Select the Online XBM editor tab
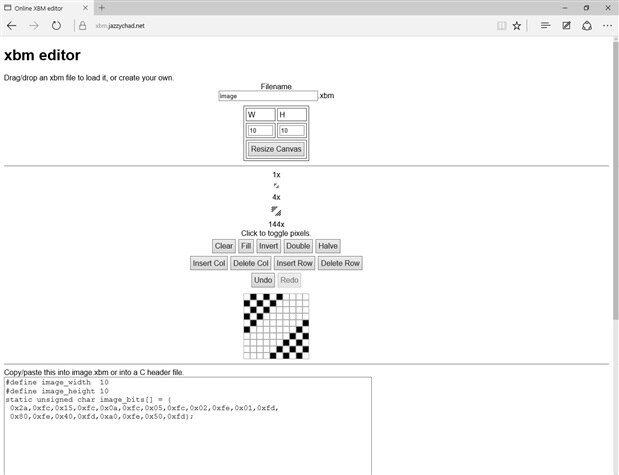619x475 pixels. pos(46,8)
